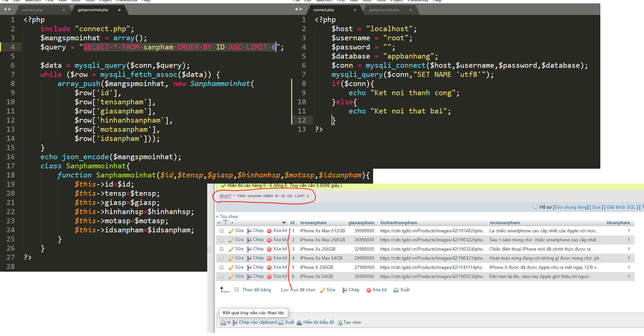This screenshot has width=644, height=336.
Task: Click the bottom Xuất export icon beside Xóa bỏ
Action: (x=396, y=290)
